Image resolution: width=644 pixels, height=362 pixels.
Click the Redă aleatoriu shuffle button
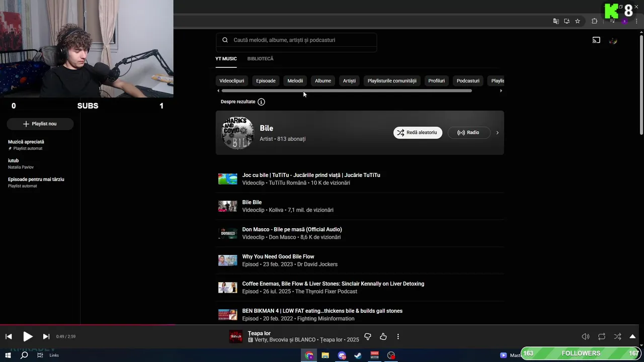pos(418,133)
